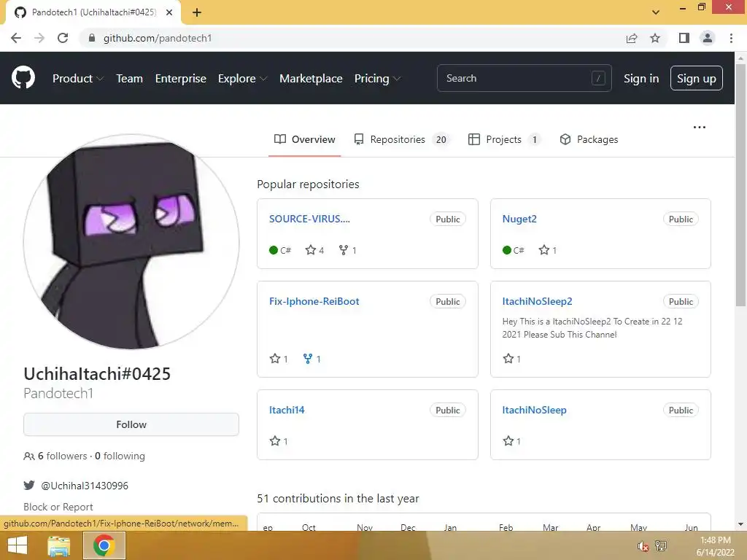747x560 pixels.
Task: Select the Overview tab
Action: point(304,139)
